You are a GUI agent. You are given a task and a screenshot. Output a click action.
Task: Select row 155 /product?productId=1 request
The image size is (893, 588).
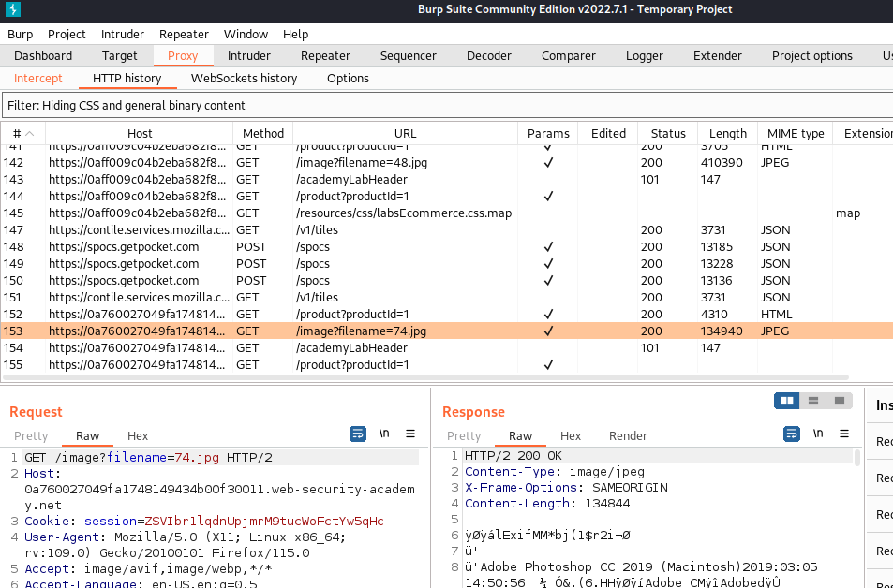[446, 364]
